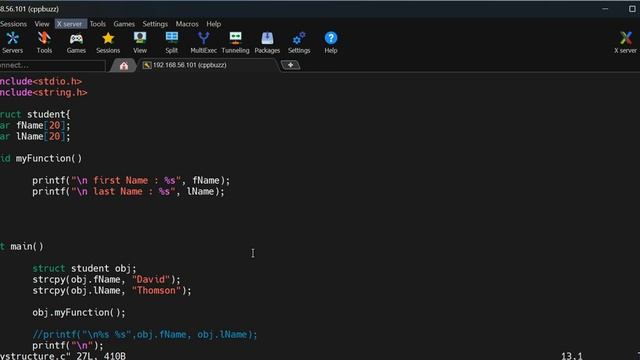Image resolution: width=640 pixels, height=360 pixels.
Task: Click the "27L, 410B" status text
Action: tap(101, 356)
